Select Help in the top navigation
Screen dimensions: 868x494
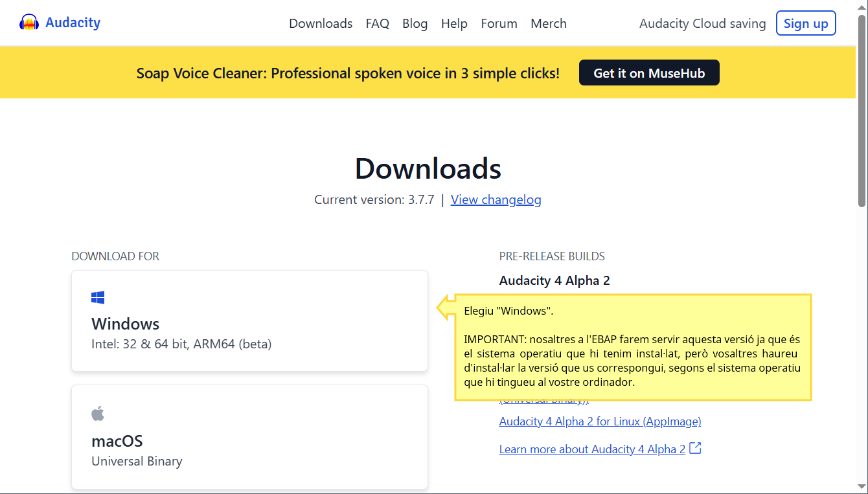tap(454, 23)
